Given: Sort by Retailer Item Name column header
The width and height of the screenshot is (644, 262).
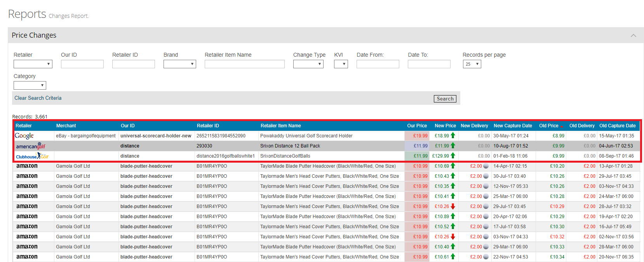Looking at the screenshot, I should (281, 126).
